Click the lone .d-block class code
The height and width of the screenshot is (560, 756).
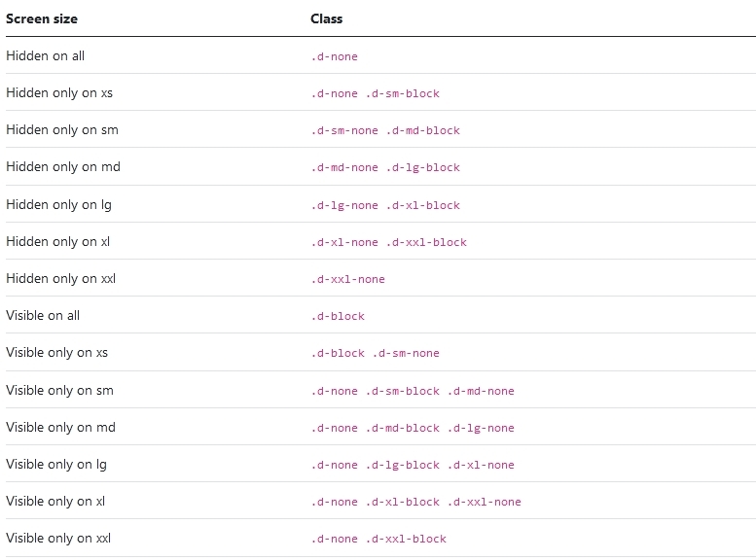[x=338, y=316]
